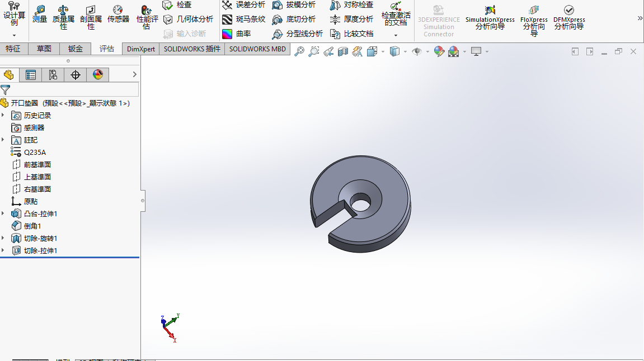Screen dimensions: 644x361
Task: Open Display Style dropdown
Action: (x=405, y=51)
